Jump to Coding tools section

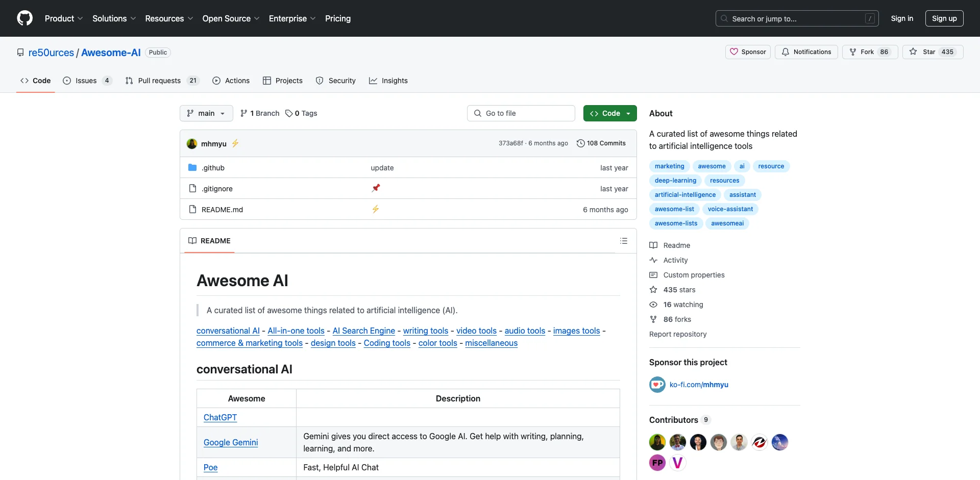click(387, 343)
